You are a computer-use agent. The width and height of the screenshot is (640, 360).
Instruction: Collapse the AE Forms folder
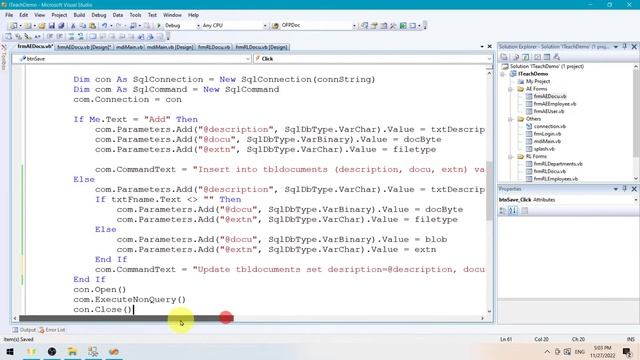[511, 89]
